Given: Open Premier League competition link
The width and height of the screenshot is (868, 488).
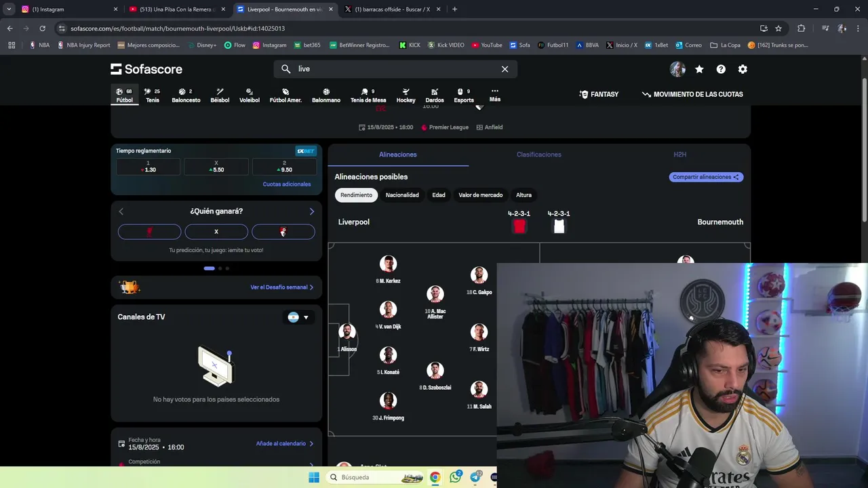Looking at the screenshot, I should (x=445, y=127).
